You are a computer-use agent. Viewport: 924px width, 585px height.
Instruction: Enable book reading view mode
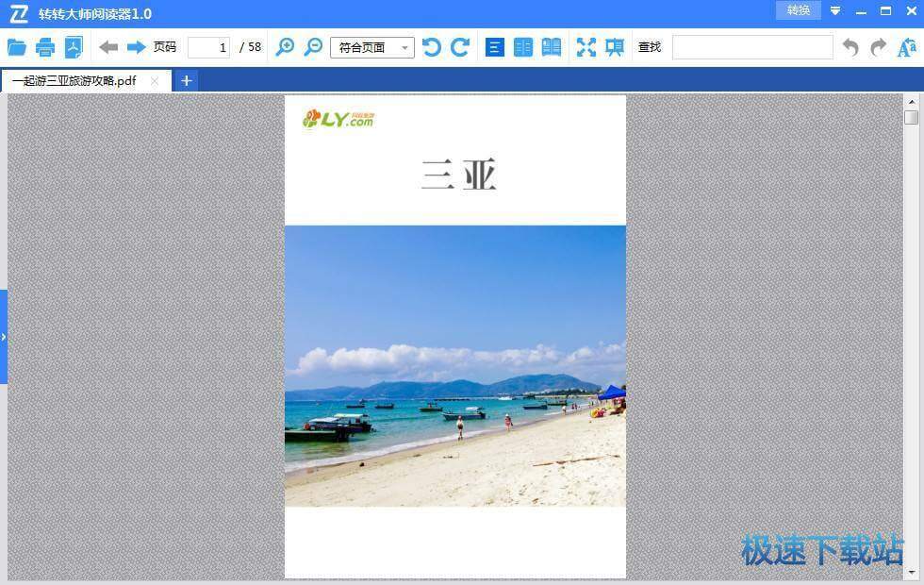click(x=551, y=46)
